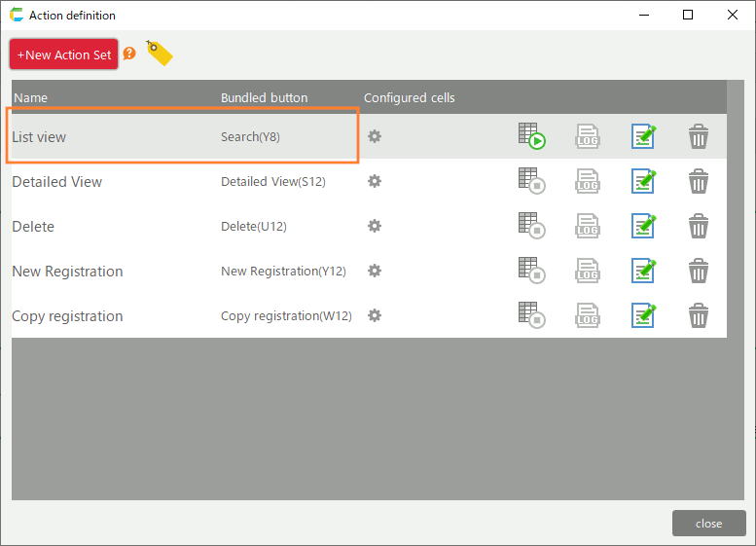Click the yellow tag icon

pyautogui.click(x=159, y=54)
